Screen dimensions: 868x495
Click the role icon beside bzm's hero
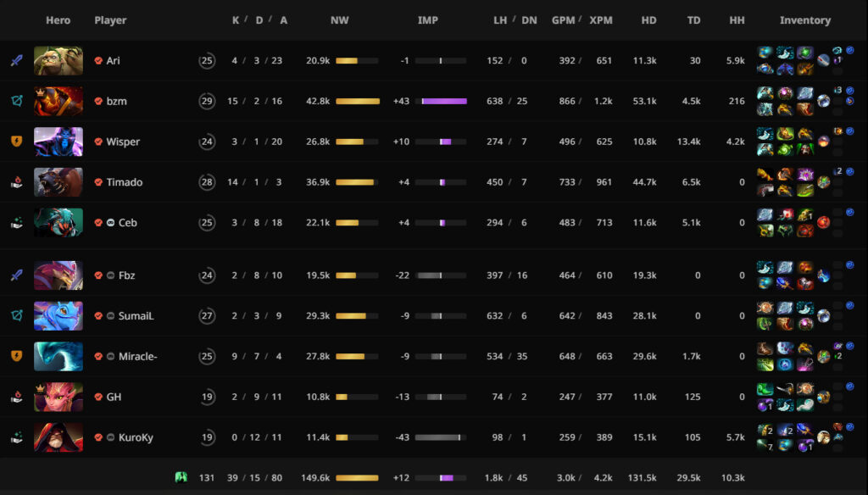[16, 102]
